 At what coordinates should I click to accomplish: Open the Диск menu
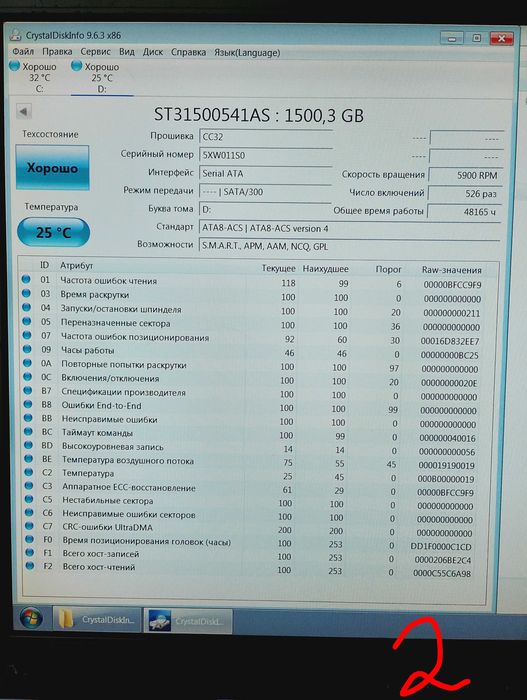(x=153, y=52)
